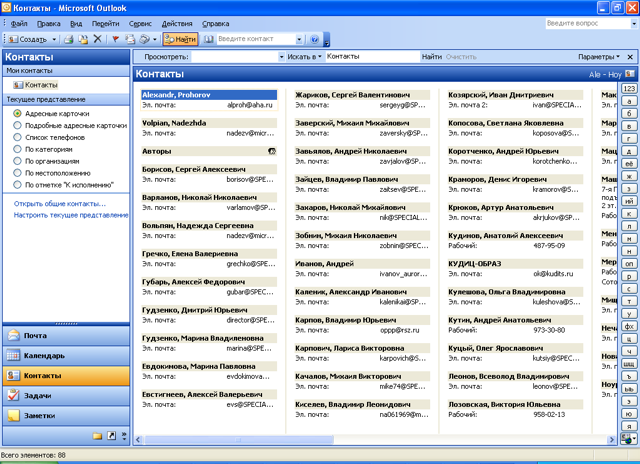Image resolution: width=640 pixels, height=464 pixels.
Task: Jump to letter я in index
Action: click(x=629, y=426)
